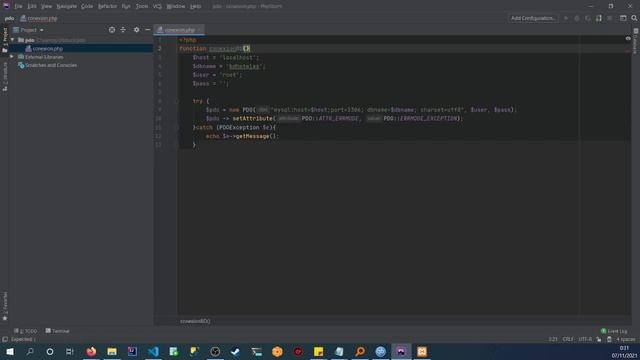This screenshot has width=640, height=360.
Task: Click the Cortana circle icon on taskbar
Action: 50,351
